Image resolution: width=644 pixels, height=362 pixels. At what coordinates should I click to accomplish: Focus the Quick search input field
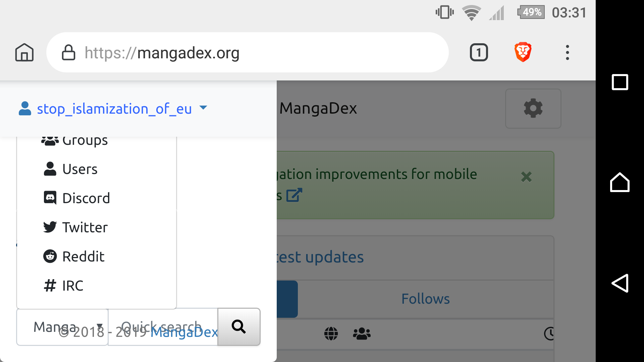tap(163, 327)
